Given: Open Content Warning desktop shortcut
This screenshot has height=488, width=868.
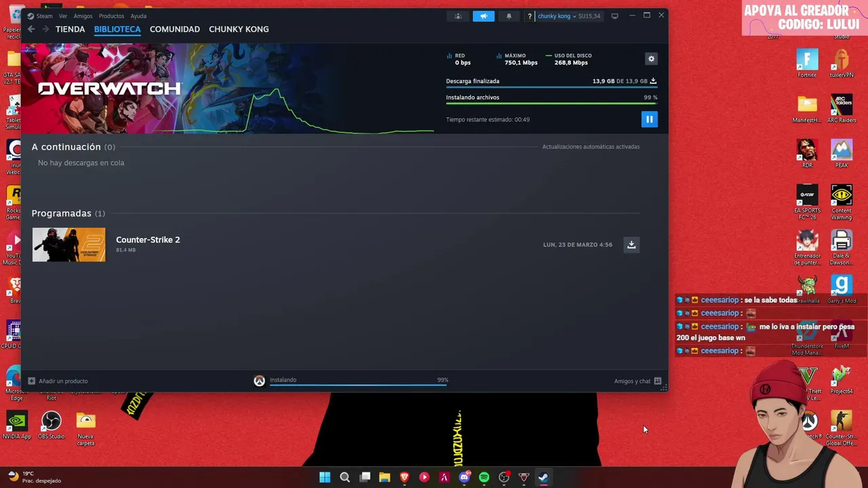Looking at the screenshot, I should (842, 202).
